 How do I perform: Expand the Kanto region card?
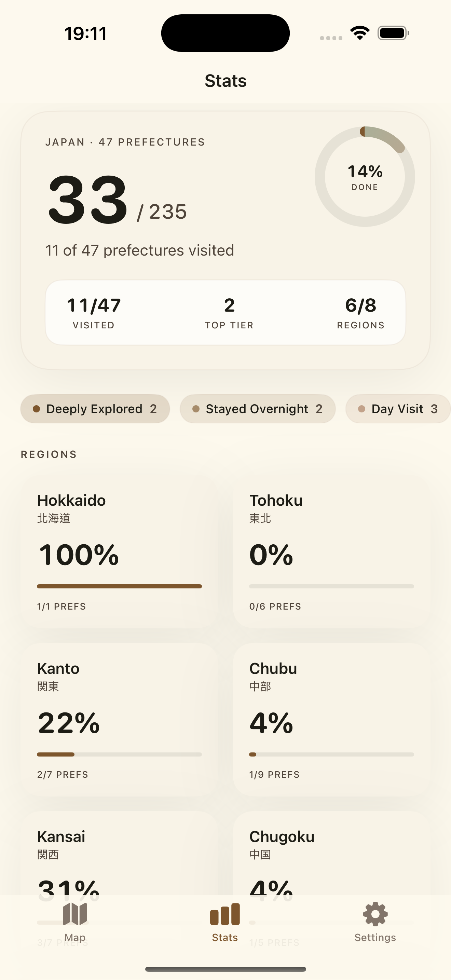[119, 720]
